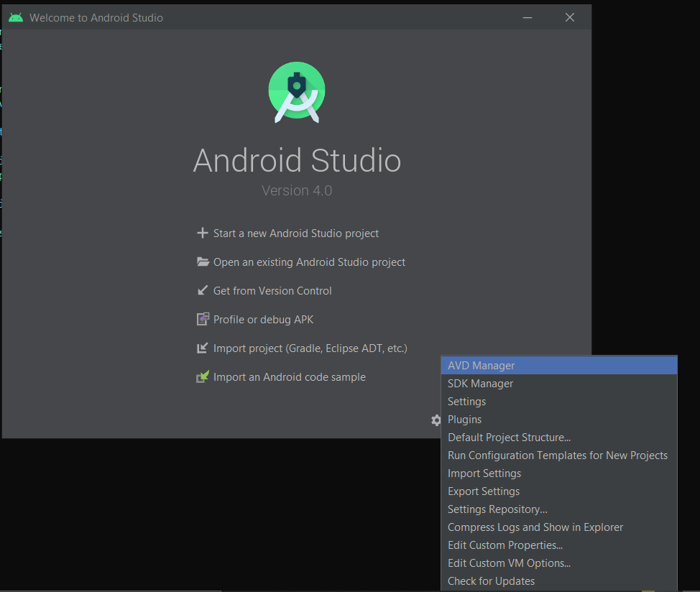The height and width of the screenshot is (592, 700).
Task: Click the Version 4.0 text
Action: point(297,190)
